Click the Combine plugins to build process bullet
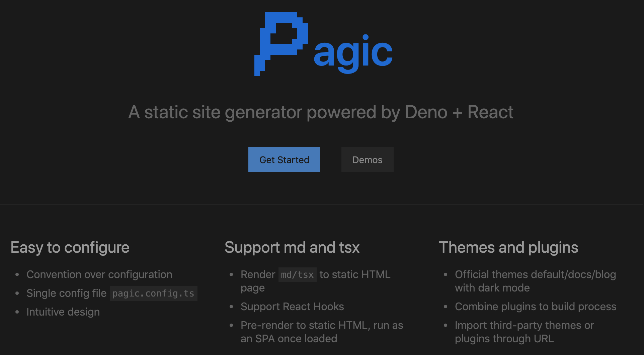The width and height of the screenshot is (644, 355). [x=536, y=306]
